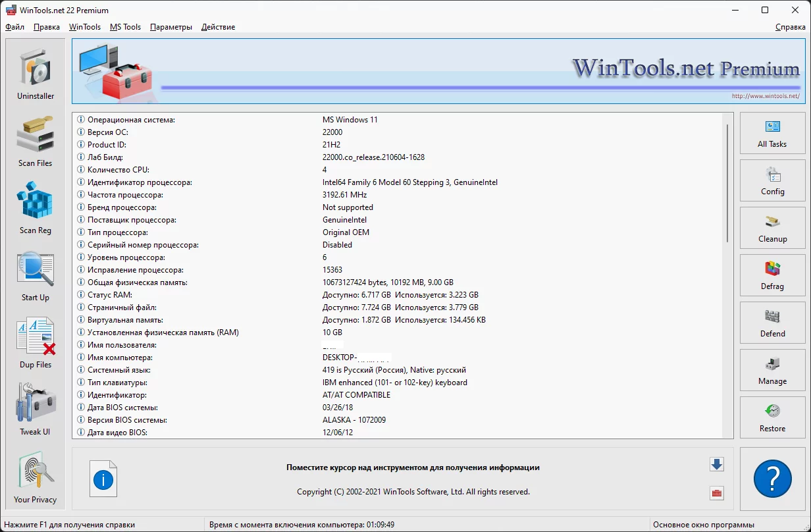Open the Defend task
Image resolution: width=811 pixels, height=532 pixels.
[x=772, y=323]
